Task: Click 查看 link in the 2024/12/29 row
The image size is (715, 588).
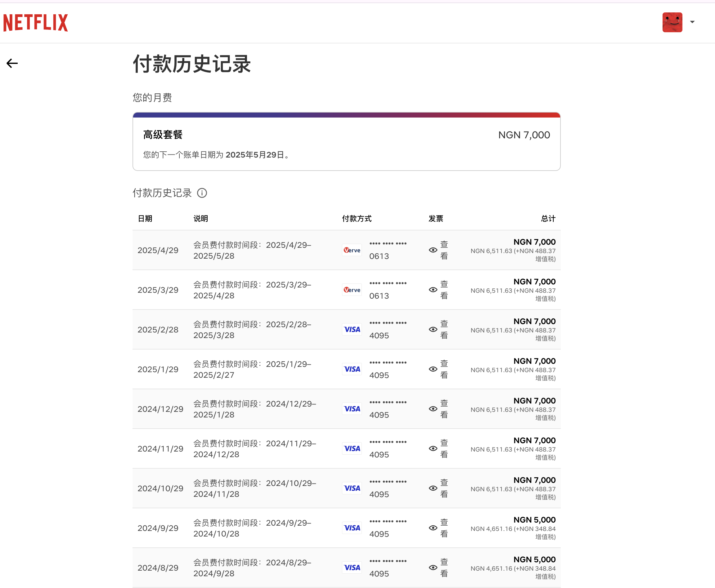Action: (x=444, y=409)
